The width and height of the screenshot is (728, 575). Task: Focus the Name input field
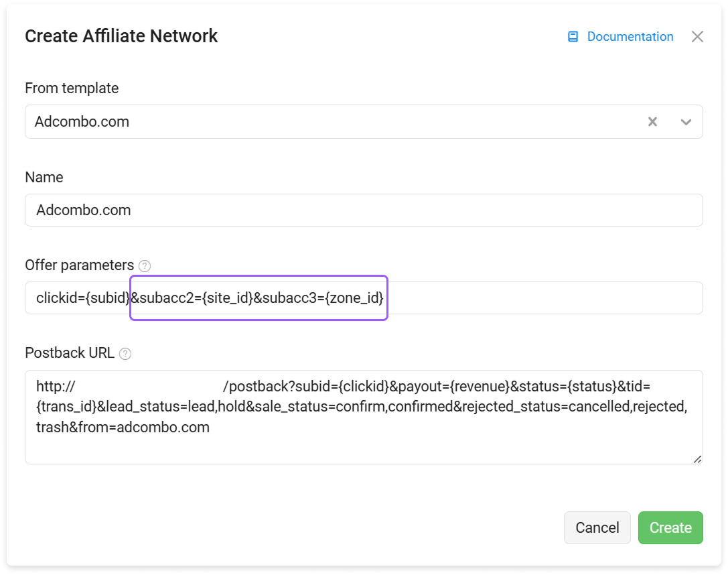point(364,210)
